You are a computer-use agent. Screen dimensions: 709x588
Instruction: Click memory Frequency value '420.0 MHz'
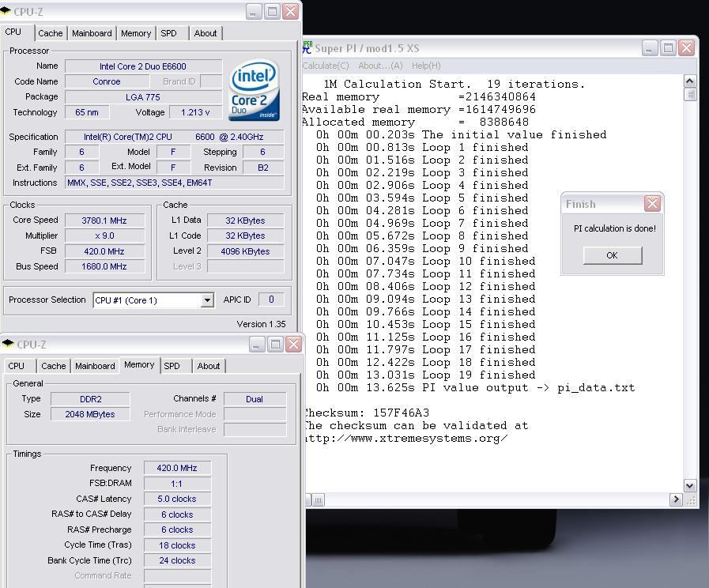click(177, 468)
